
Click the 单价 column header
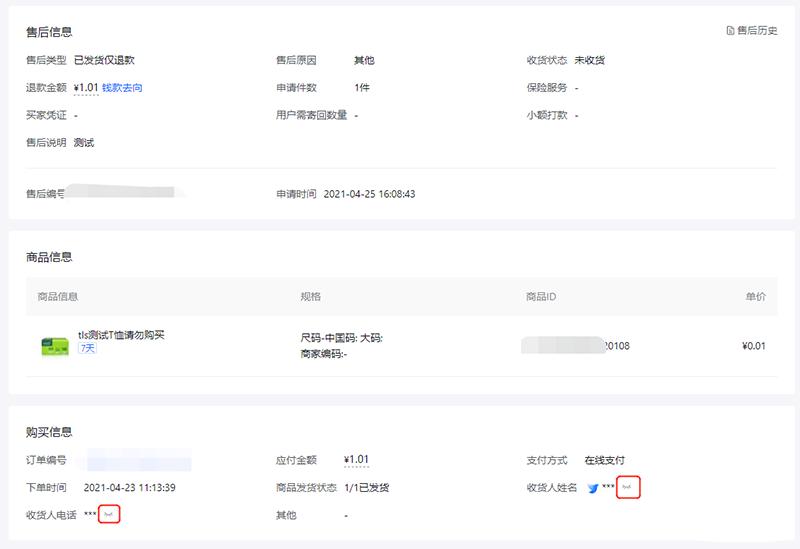(x=755, y=297)
